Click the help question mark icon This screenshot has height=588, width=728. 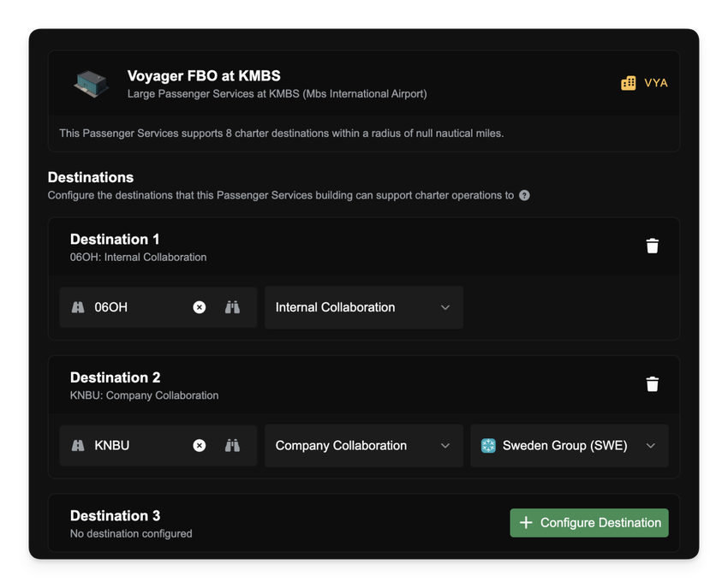524,195
